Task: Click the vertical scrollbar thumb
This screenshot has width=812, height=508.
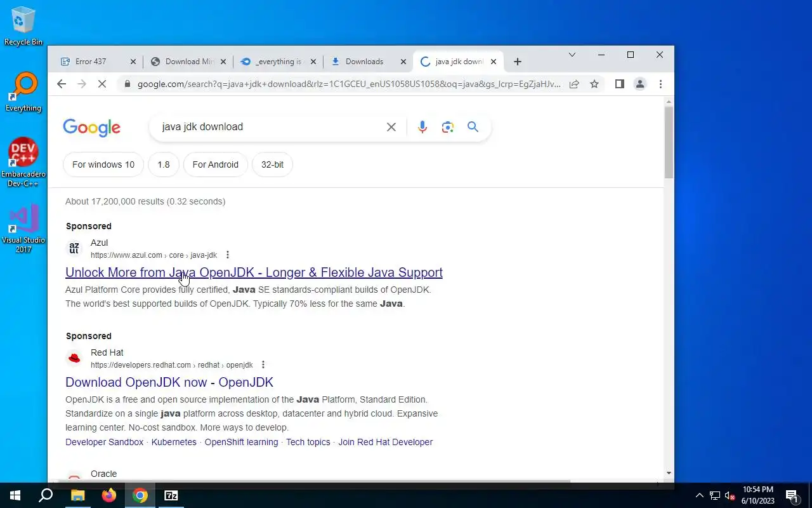Action: (x=669, y=142)
